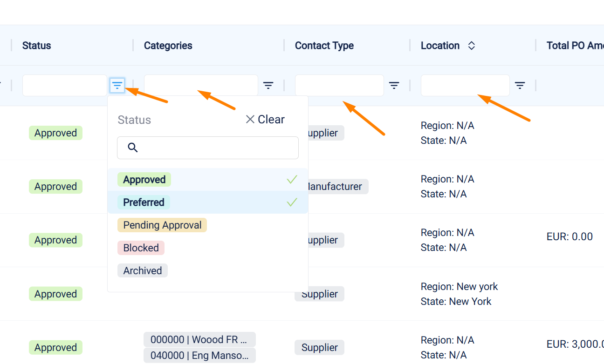Open the Location column filter icon

520,85
